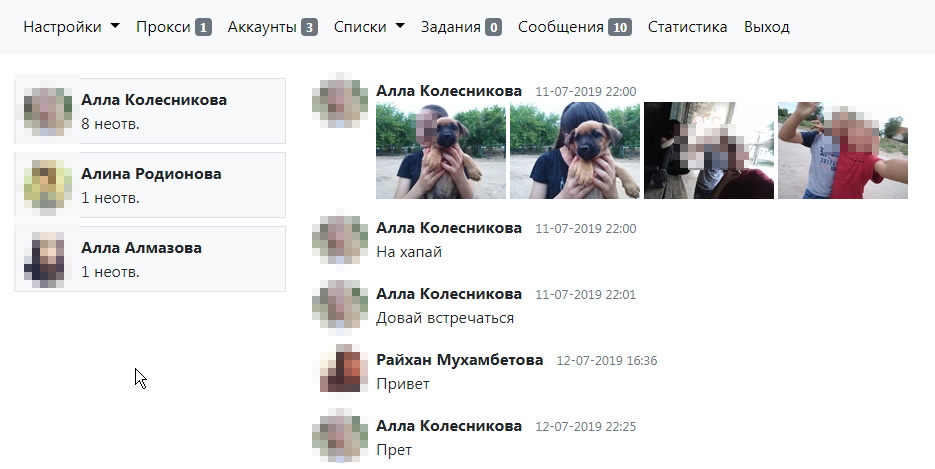Image resolution: width=935 pixels, height=469 pixels.
Task: Click the avatar beside the Прет message
Action: (340, 436)
